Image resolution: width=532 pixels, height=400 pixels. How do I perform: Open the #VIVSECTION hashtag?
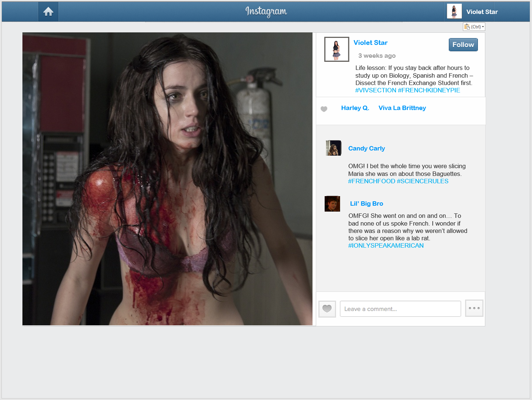click(375, 91)
